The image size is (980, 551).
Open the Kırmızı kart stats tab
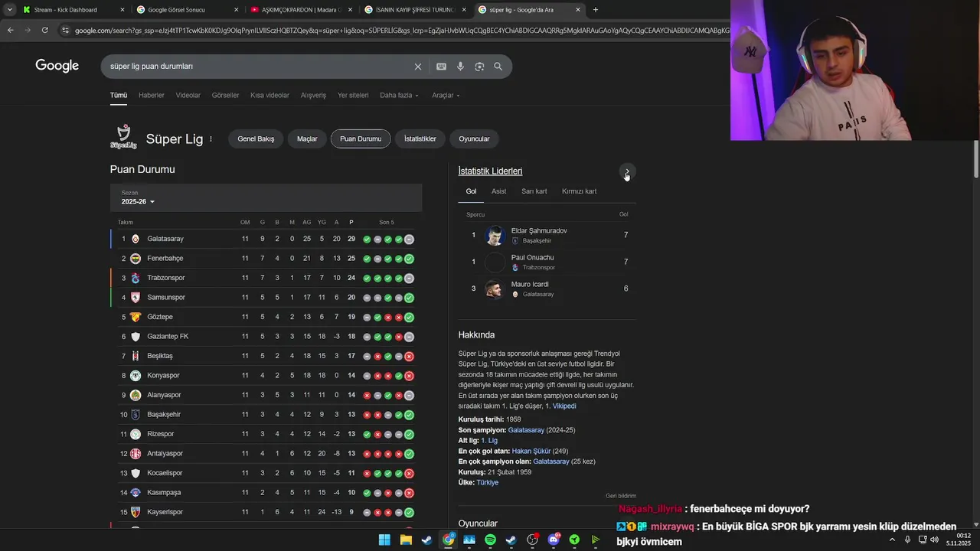pyautogui.click(x=579, y=191)
